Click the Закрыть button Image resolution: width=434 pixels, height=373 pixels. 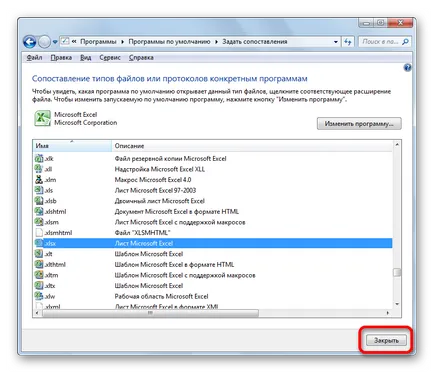coord(386,340)
